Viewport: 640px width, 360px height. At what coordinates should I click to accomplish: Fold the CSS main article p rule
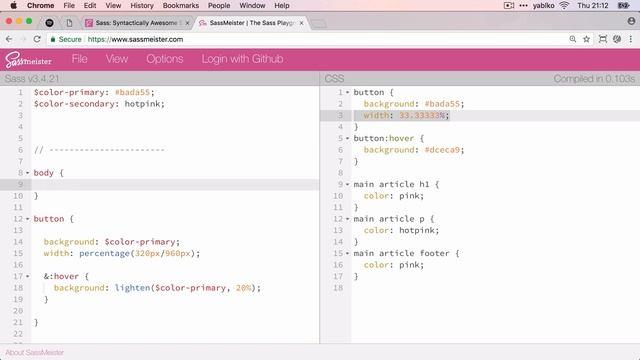(x=347, y=219)
